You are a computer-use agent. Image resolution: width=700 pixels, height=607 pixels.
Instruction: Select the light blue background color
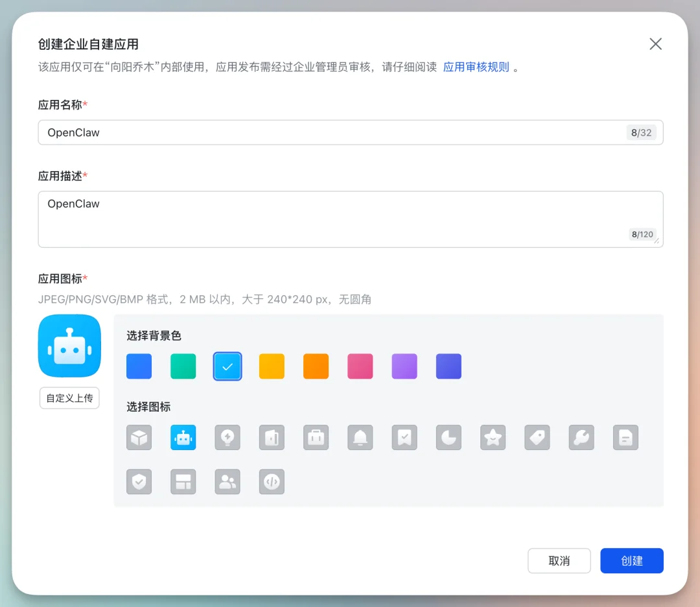point(227,366)
